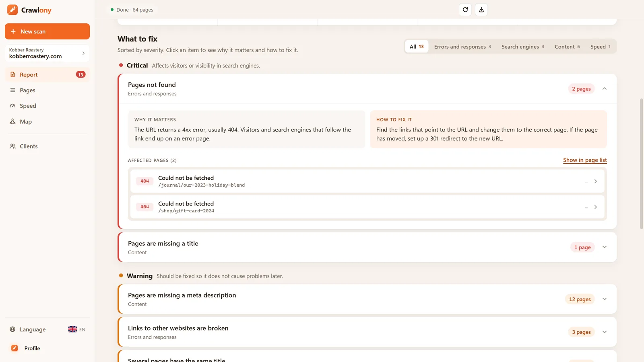Click 404 badge for holiday blend page
The image size is (644, 362).
144,181
